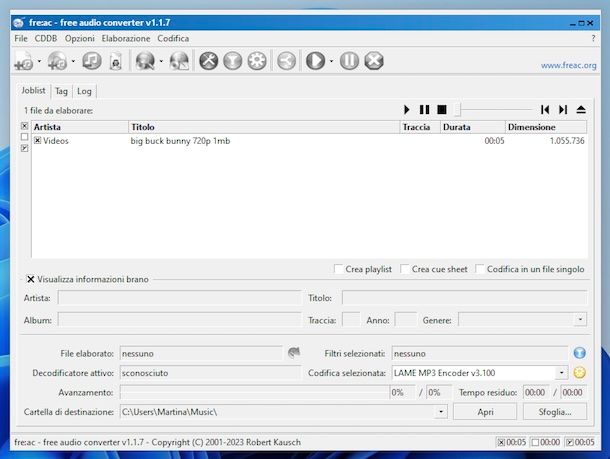The height and width of the screenshot is (459, 610).
Task: Click the yellow encoder settings gear icon
Action: pyautogui.click(x=580, y=373)
